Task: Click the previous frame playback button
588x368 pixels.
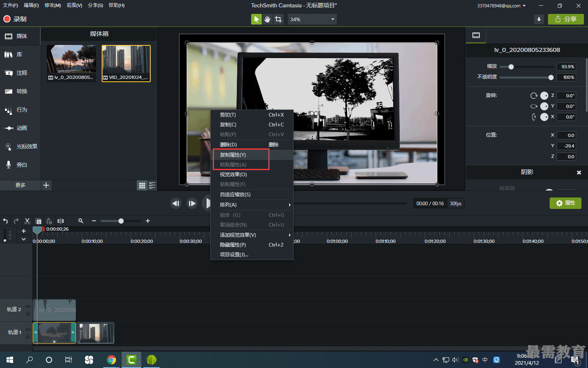Action: tap(176, 203)
